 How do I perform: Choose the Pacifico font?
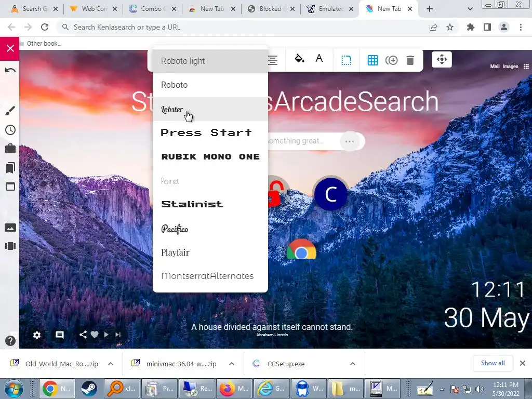tap(210, 229)
